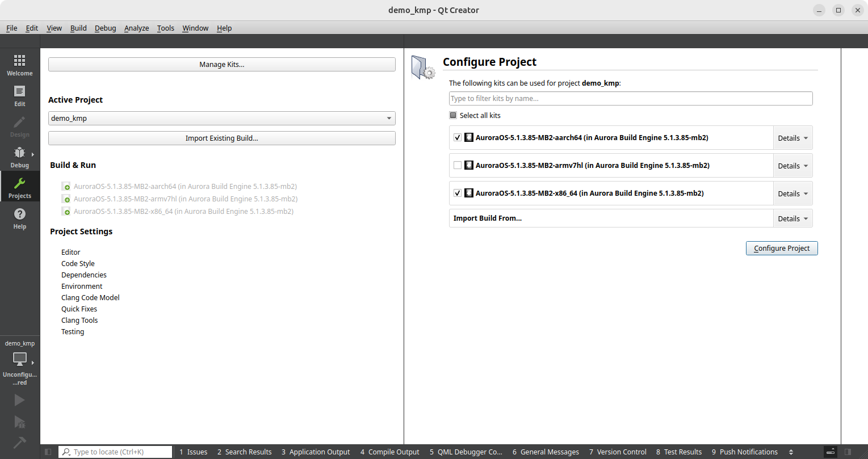Toggle the Select all kits checkbox
This screenshot has height=459, width=868.
pos(453,116)
